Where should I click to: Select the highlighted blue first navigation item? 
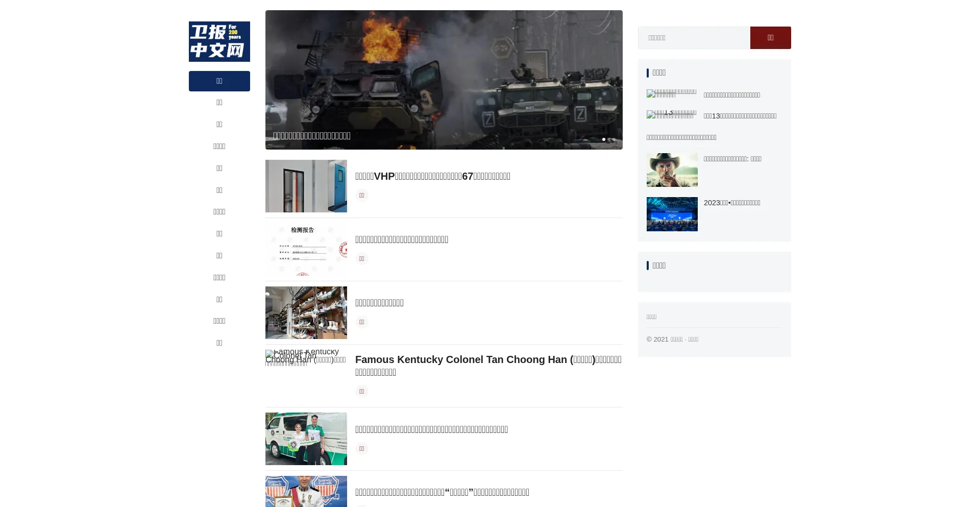[219, 81]
